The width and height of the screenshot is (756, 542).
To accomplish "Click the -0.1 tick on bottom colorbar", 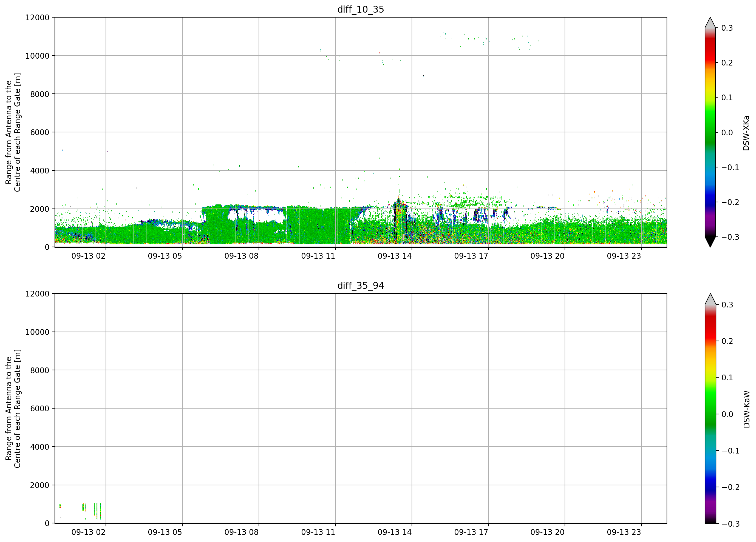I will click(x=731, y=451).
